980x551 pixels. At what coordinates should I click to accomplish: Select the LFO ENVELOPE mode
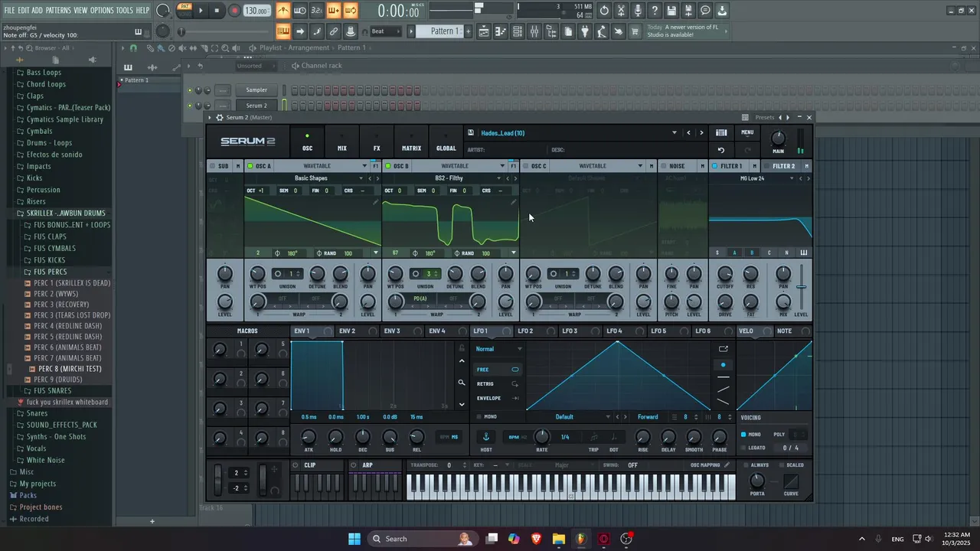pos(497,399)
